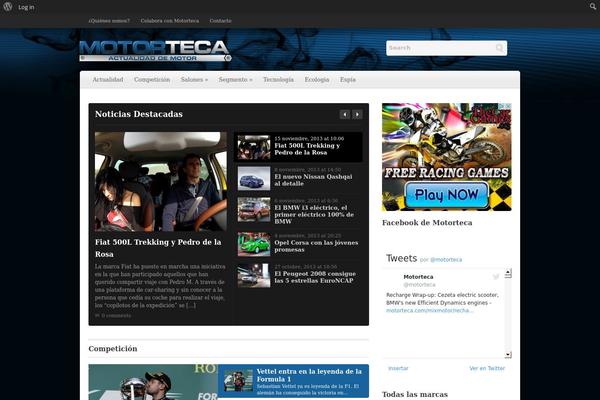The image size is (600, 400).
Task: Open Opel Corsa con las jóvenes promesas
Action: point(316,246)
